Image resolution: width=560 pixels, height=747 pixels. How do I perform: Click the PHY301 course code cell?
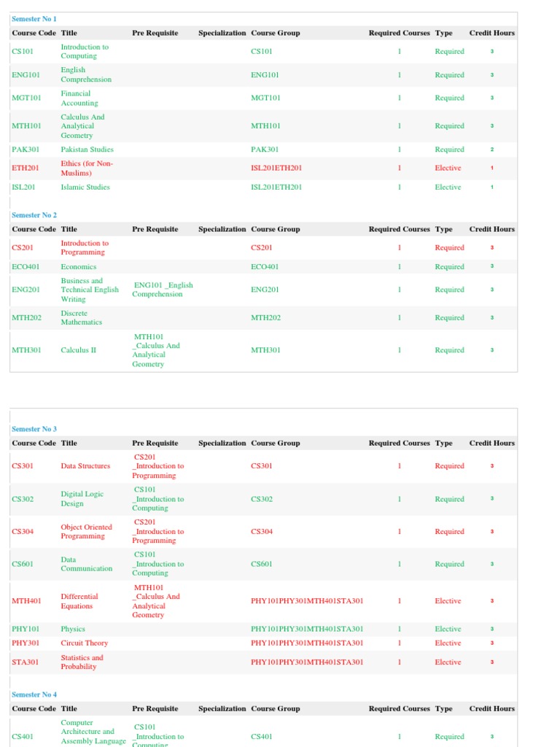click(x=26, y=643)
